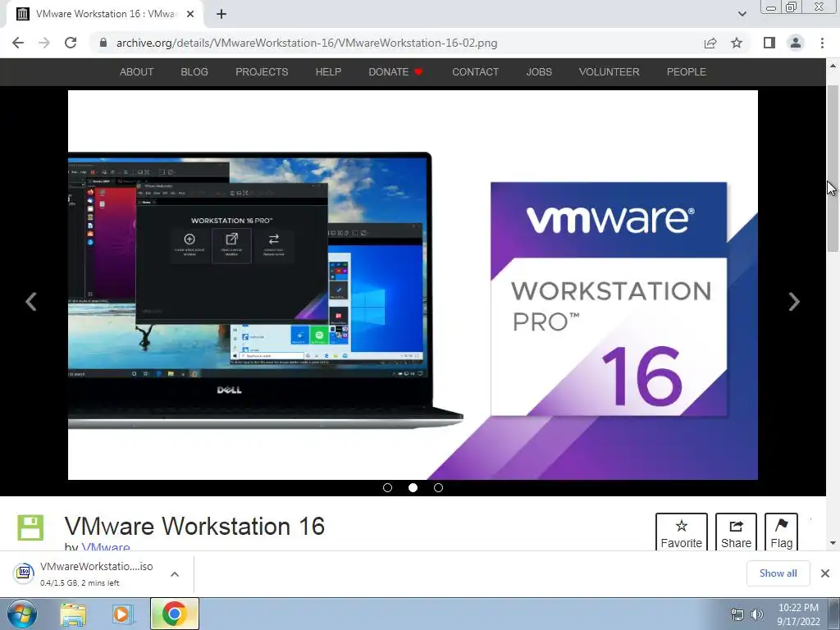
Task: Select the second carousel dot
Action: pyautogui.click(x=413, y=487)
